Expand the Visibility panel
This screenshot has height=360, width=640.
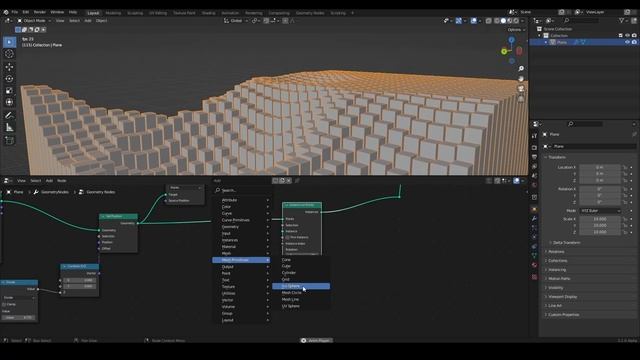tap(556, 288)
